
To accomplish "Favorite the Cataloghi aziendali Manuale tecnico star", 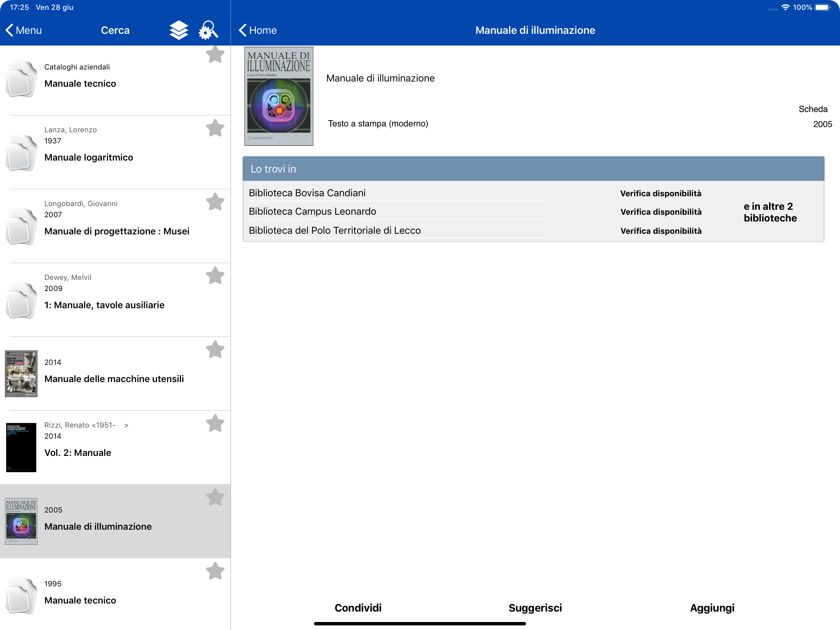I will click(x=215, y=54).
